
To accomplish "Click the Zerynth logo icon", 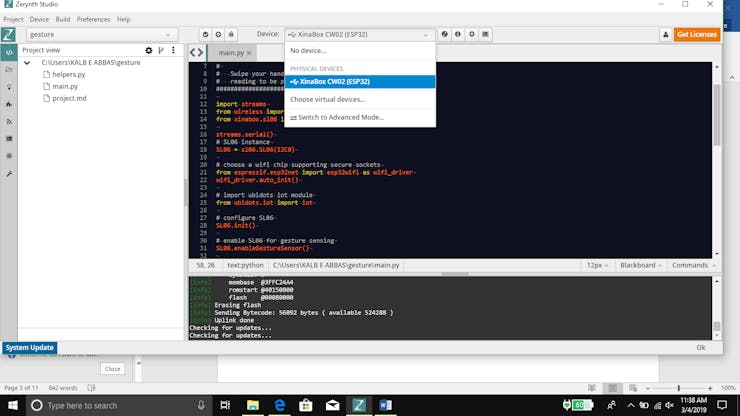I will pyautogui.click(x=8, y=34).
